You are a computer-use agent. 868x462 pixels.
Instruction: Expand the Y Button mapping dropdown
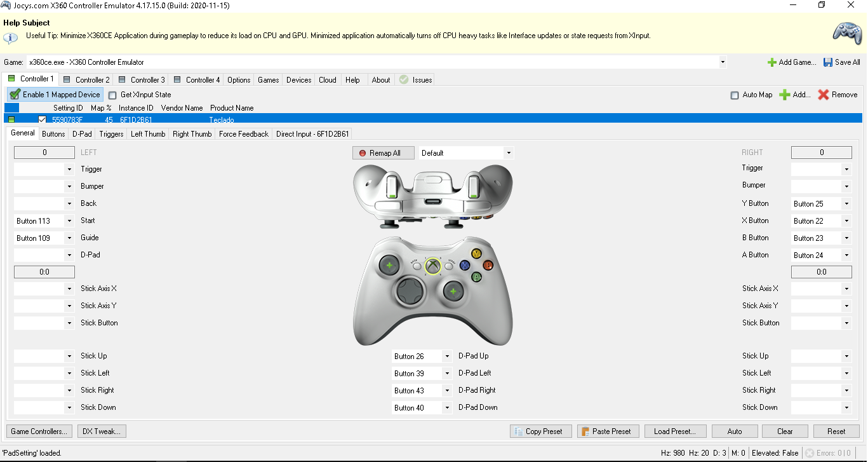(x=846, y=204)
